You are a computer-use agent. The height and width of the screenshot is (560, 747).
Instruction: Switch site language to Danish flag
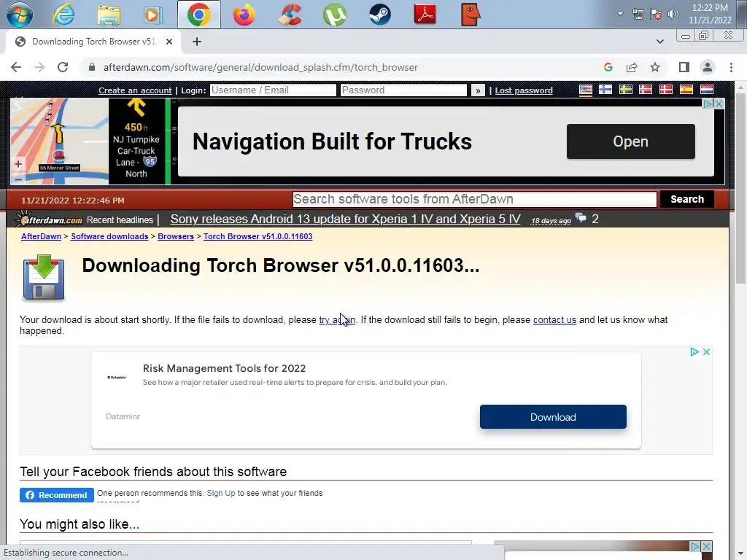(x=666, y=90)
